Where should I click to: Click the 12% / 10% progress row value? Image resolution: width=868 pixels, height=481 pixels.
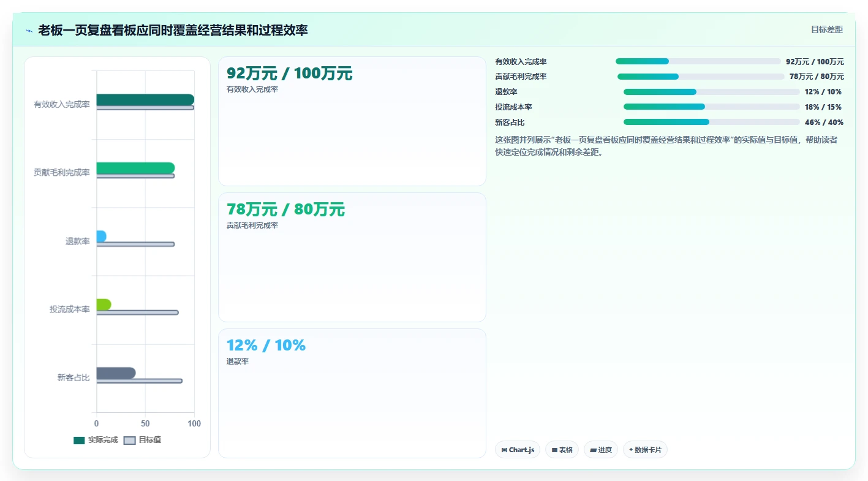coord(823,92)
